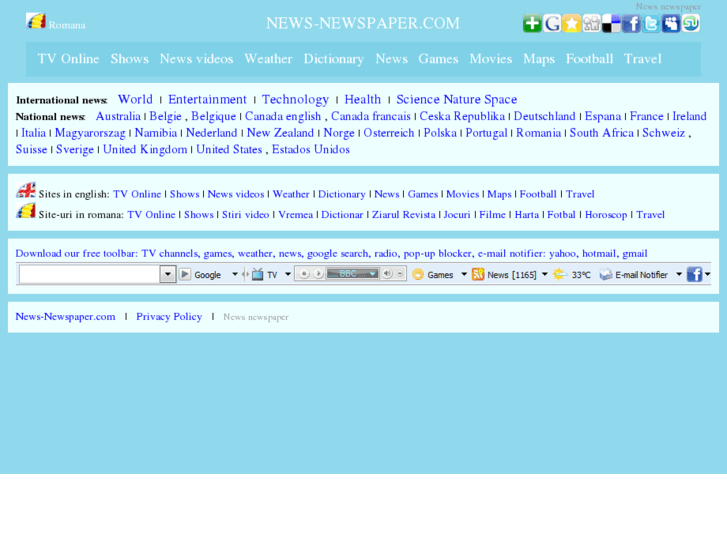Screen dimensions: 727x545
Task: Open the Google search engine dropdown
Action: coord(235,274)
